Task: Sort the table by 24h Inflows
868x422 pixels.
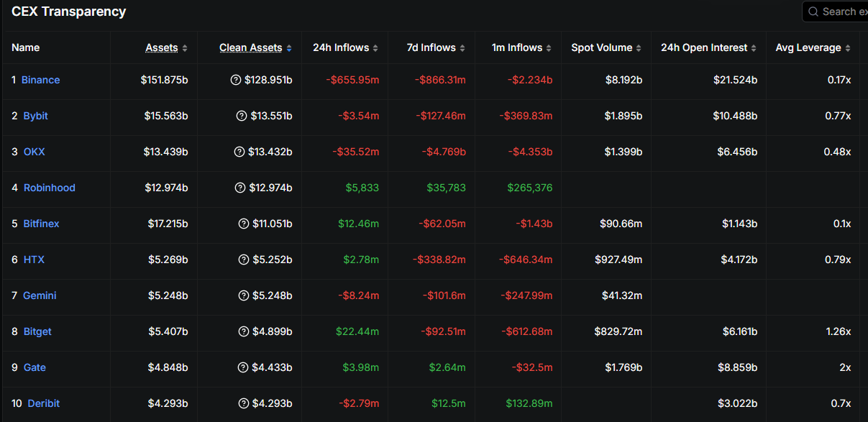Action: (x=345, y=47)
